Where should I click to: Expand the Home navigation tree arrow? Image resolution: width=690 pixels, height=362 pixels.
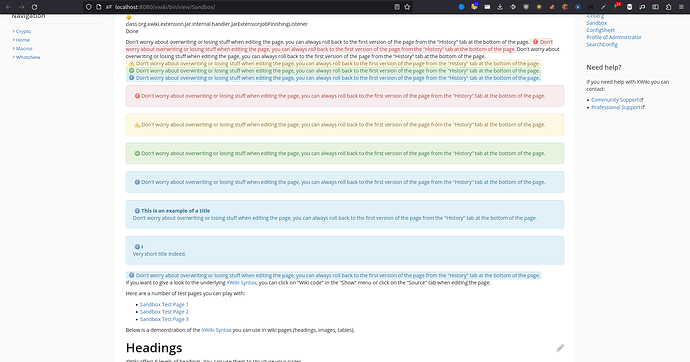click(x=13, y=40)
